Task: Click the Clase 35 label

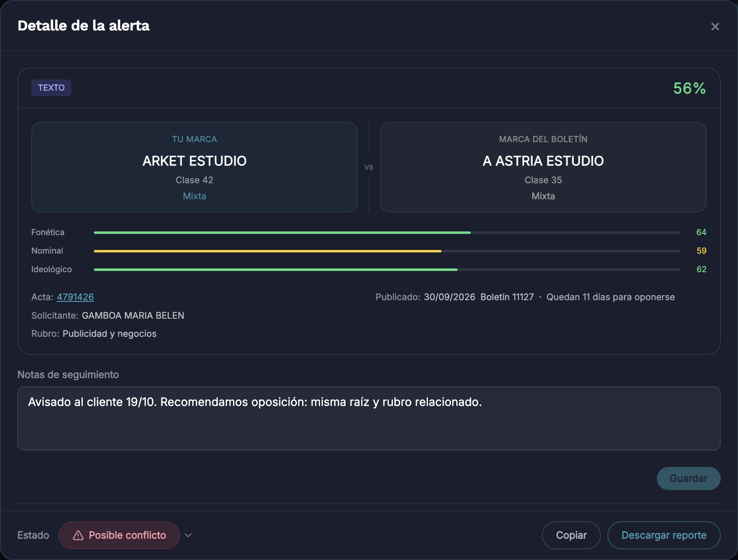Action: (543, 180)
